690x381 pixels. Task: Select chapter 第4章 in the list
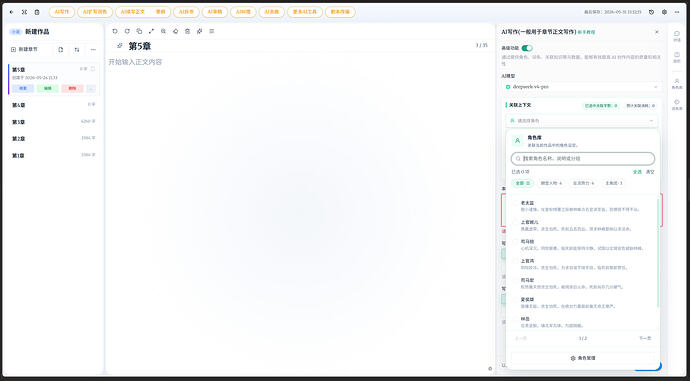54,105
